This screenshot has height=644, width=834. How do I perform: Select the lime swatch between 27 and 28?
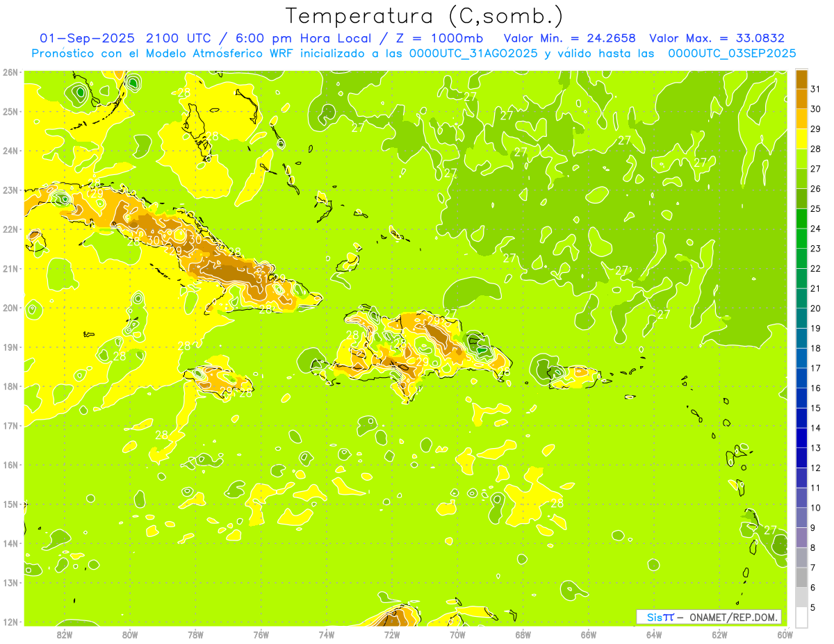[x=801, y=158]
